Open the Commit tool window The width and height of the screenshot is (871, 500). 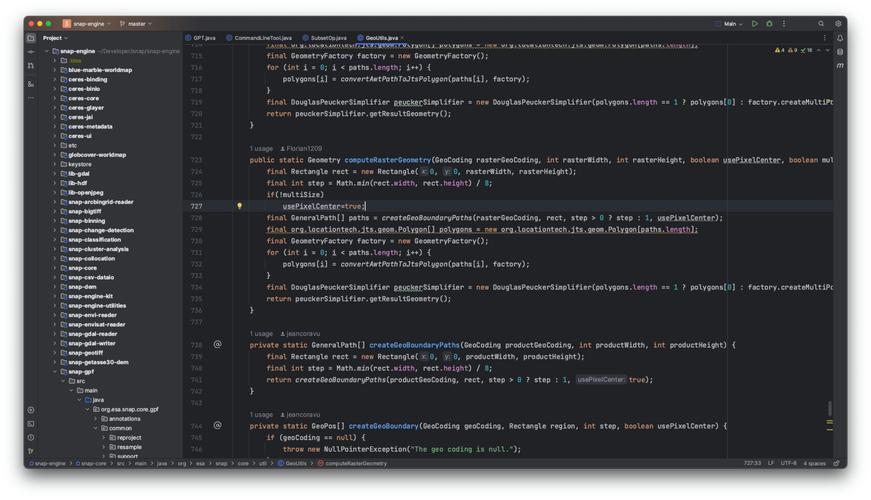[31, 52]
